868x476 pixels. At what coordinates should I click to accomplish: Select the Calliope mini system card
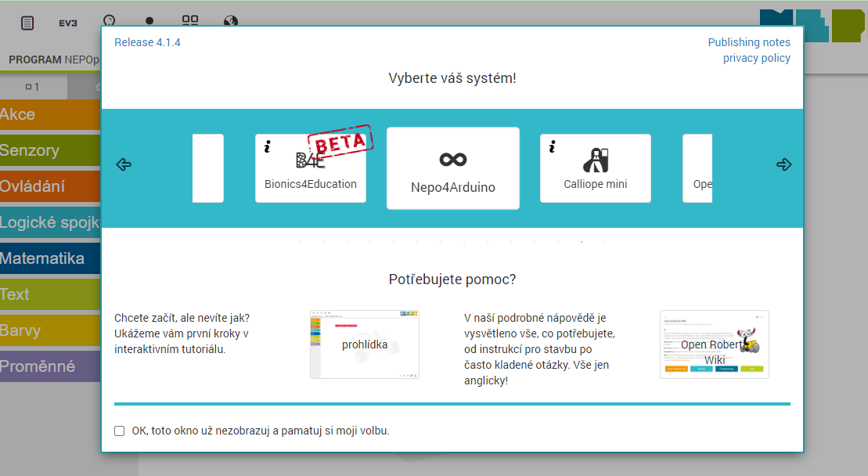coord(596,168)
